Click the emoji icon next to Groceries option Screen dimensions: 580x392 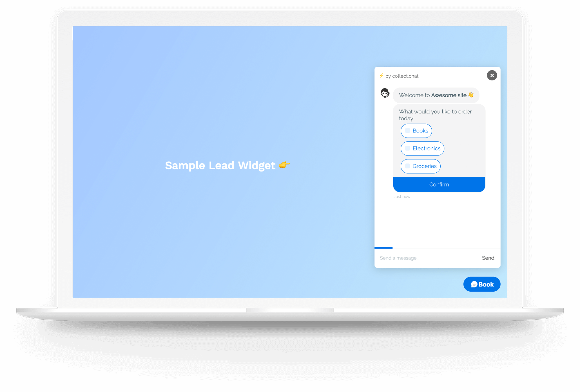(407, 166)
